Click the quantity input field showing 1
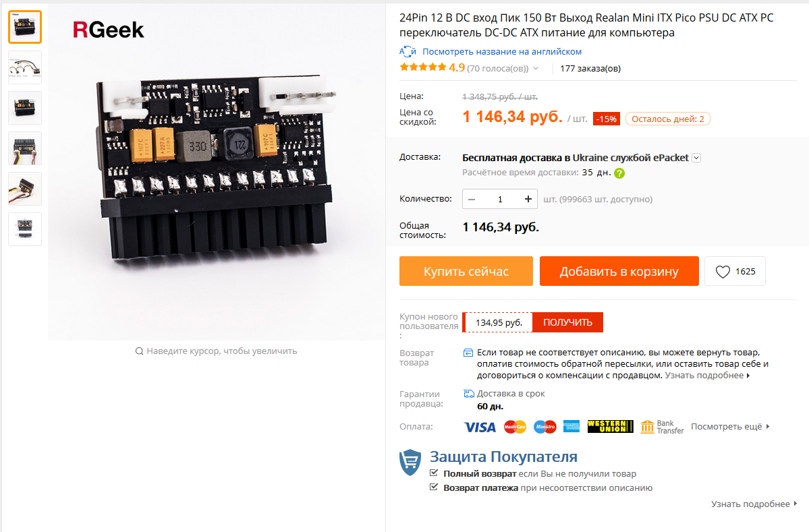Viewport: 809px width, 532px height. pos(500,199)
